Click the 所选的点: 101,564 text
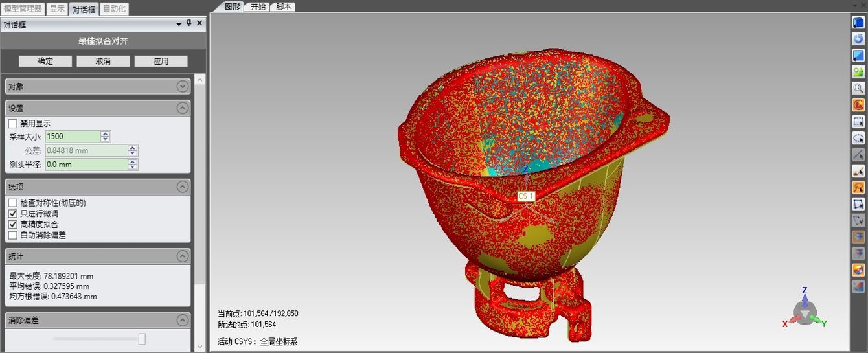The image size is (868, 353). tap(247, 325)
